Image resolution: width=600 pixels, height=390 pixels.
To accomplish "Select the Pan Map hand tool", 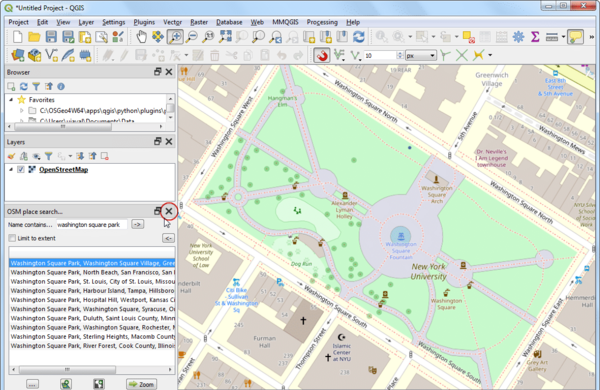I will pyautogui.click(x=141, y=37).
